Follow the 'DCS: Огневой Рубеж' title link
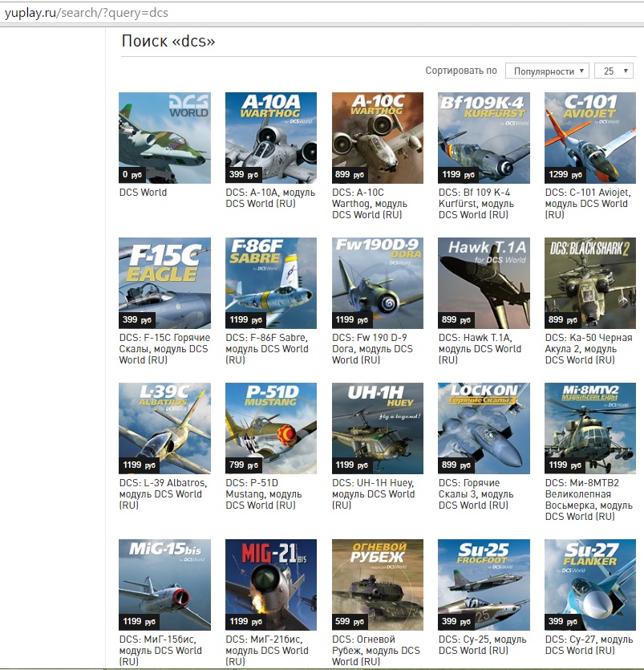Image resolution: width=644 pixels, height=670 pixels. click(x=376, y=651)
